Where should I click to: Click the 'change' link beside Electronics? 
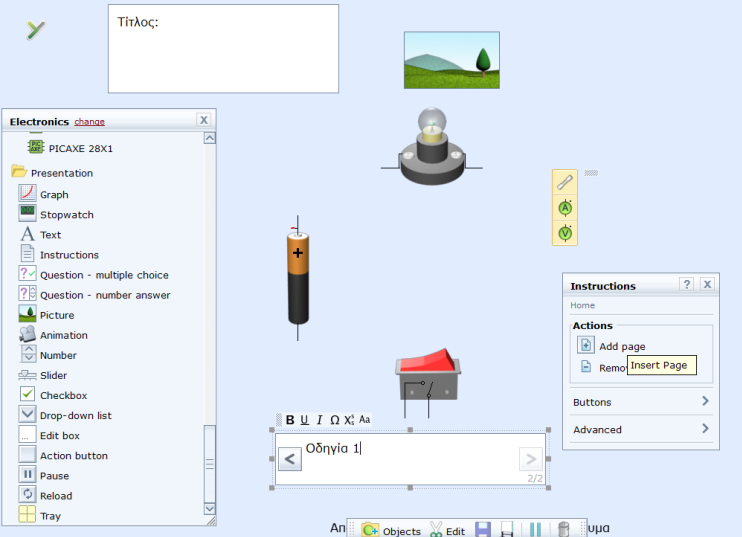[89, 122]
